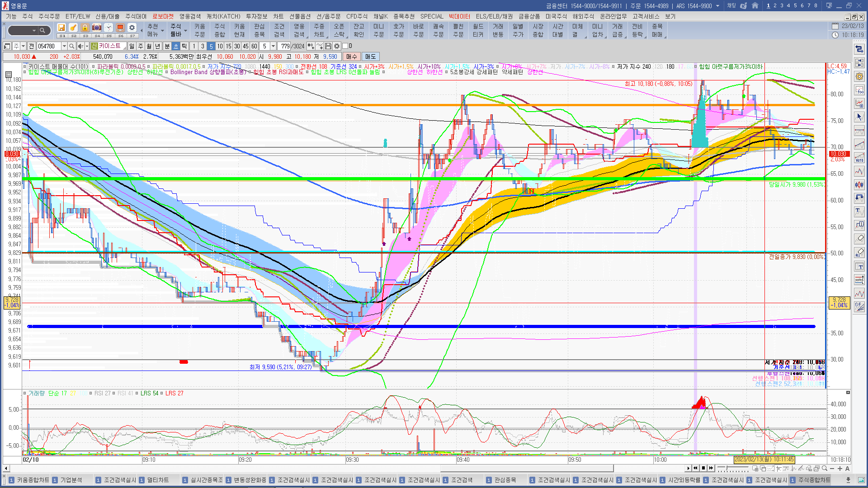
Task: Select the 일 (daily) period toggle
Action: [132, 46]
